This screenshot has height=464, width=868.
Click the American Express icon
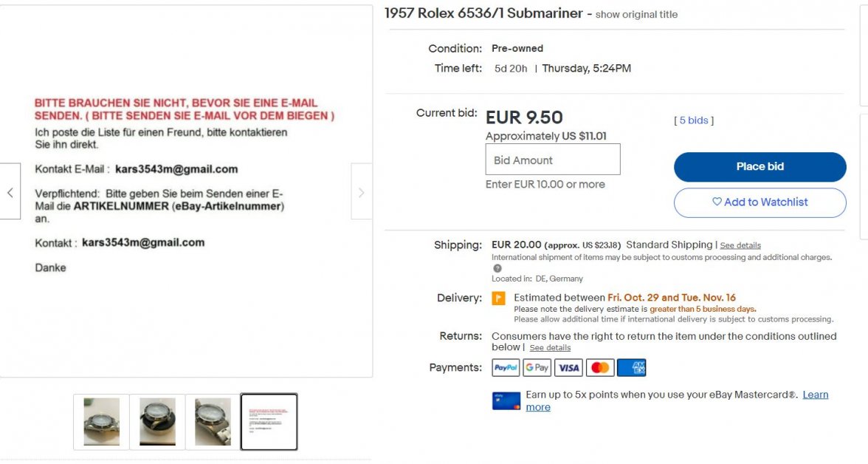632,367
